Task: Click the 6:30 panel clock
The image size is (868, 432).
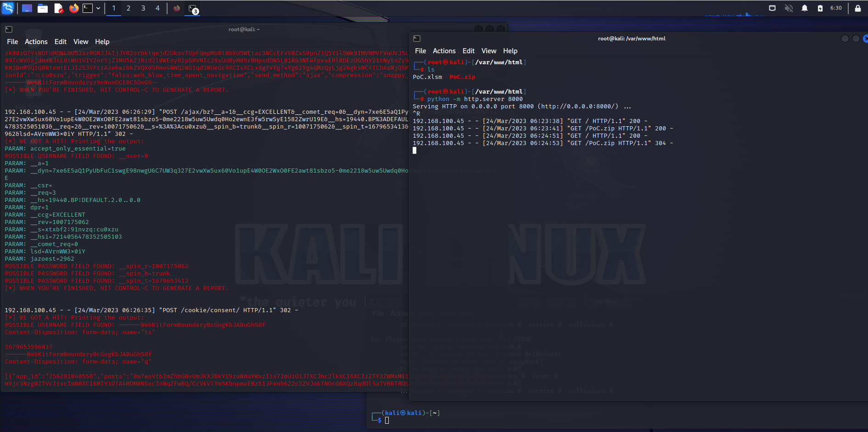Action: [x=836, y=8]
